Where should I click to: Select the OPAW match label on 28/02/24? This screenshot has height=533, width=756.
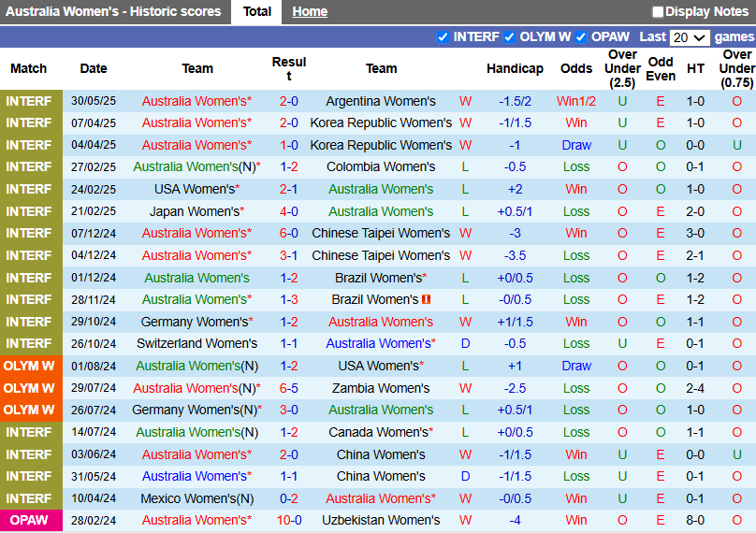(29, 520)
